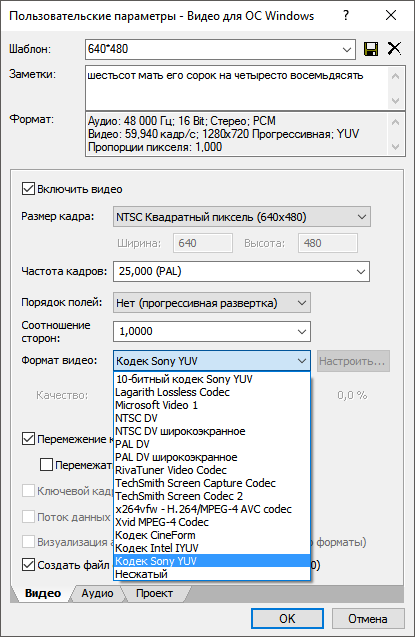Toggle the Создать файл checkbox
Viewport: 415px width, 637px height.
pyautogui.click(x=28, y=565)
